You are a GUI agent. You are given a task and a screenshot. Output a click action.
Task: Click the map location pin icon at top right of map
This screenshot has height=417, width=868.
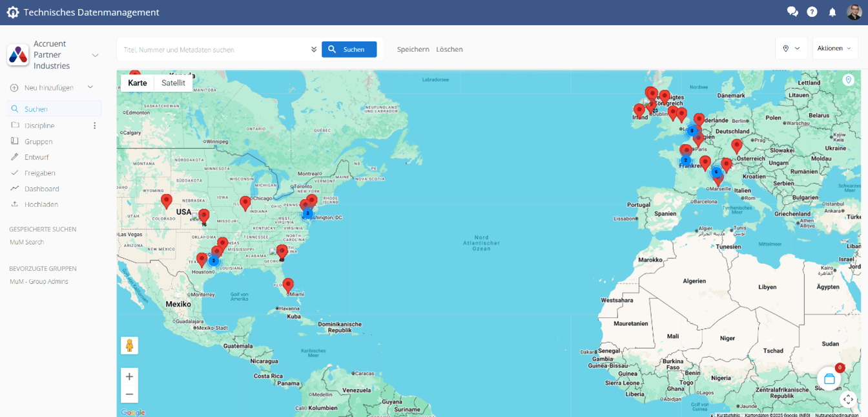click(849, 80)
